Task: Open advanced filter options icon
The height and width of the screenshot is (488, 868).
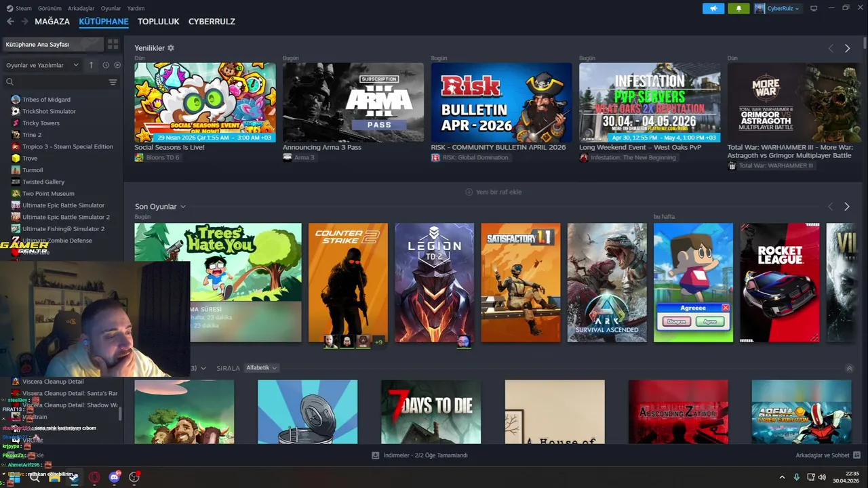Action: pos(113,82)
